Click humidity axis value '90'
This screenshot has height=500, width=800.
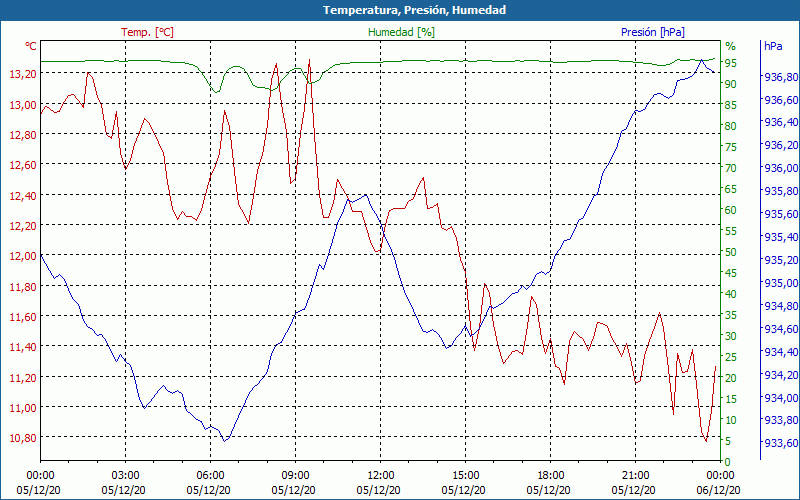(x=731, y=84)
